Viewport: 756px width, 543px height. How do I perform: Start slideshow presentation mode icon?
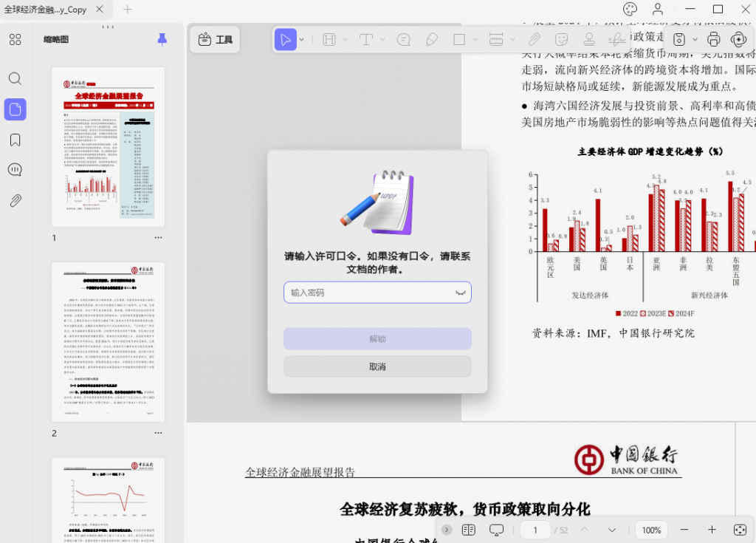point(496,530)
